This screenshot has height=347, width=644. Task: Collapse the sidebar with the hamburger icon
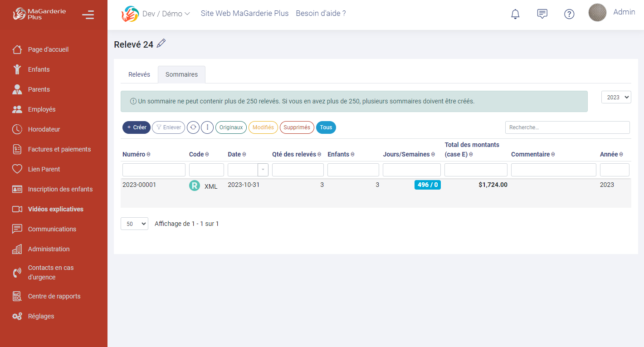88,14
